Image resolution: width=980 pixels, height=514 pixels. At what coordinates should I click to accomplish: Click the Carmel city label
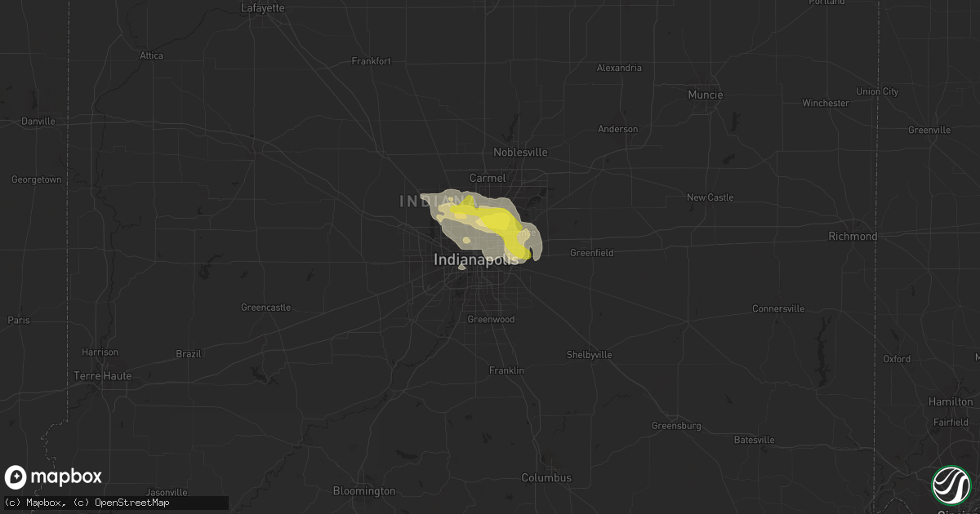pyautogui.click(x=488, y=178)
